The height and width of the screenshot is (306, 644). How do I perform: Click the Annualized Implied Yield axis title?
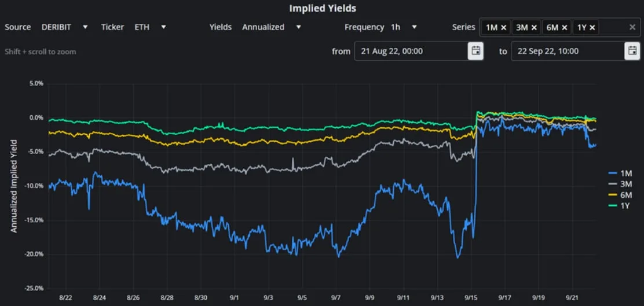coord(14,186)
